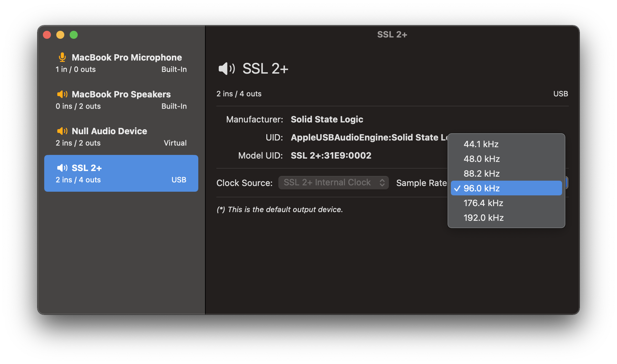Click the SSL 2+ window title
Image resolution: width=617 pixels, height=364 pixels.
click(x=392, y=34)
